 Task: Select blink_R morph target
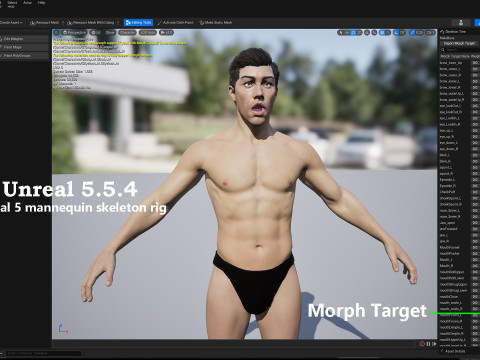point(445,161)
